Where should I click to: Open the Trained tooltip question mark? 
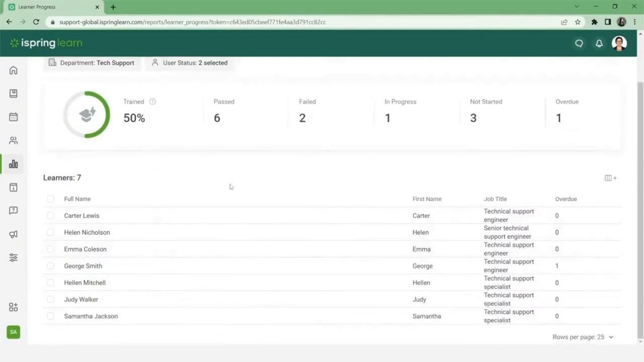coord(152,102)
